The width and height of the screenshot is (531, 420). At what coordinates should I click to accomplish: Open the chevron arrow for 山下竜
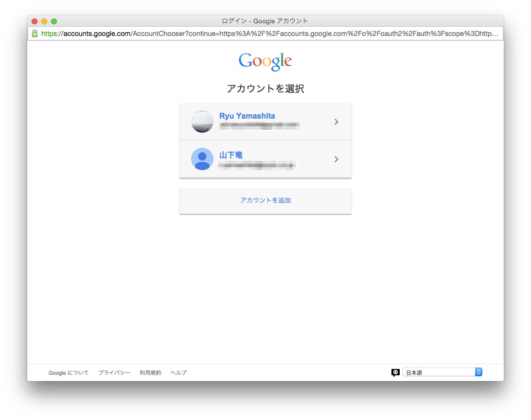tap(336, 159)
